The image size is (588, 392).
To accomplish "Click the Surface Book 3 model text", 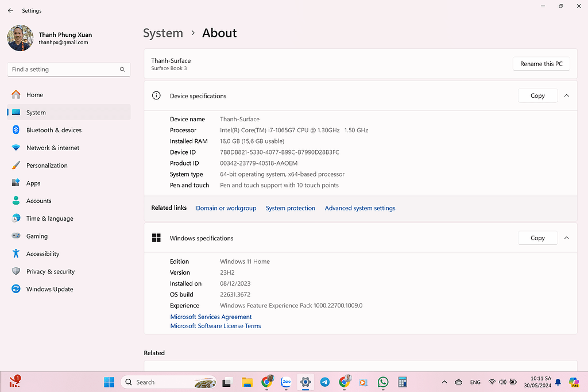I will (169, 68).
